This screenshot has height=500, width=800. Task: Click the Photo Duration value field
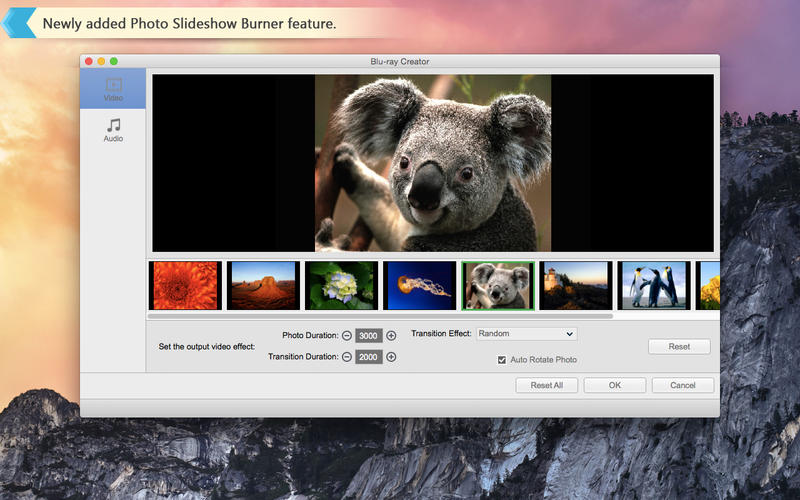tap(369, 336)
